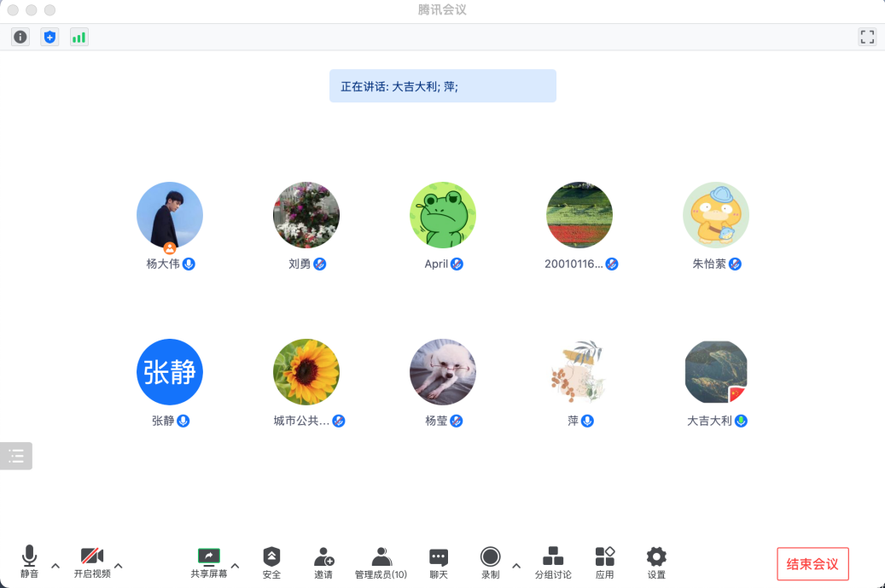Start recording with 录制 button
The image size is (885, 588).
490,562
